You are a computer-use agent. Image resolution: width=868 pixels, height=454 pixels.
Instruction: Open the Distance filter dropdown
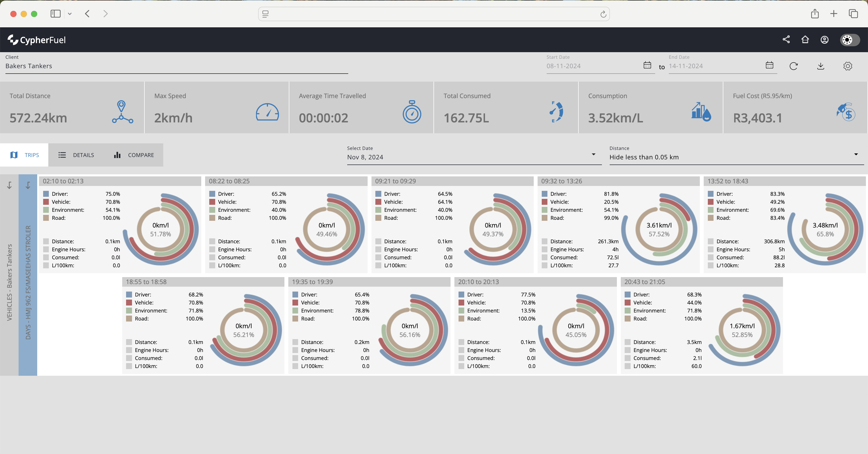(x=737, y=155)
